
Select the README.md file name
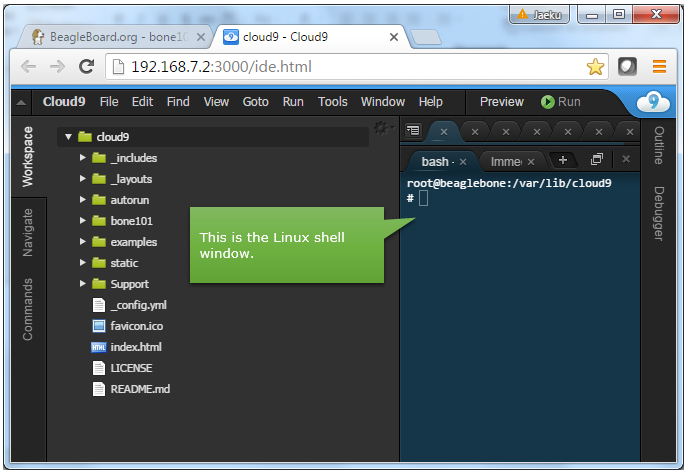tap(140, 389)
